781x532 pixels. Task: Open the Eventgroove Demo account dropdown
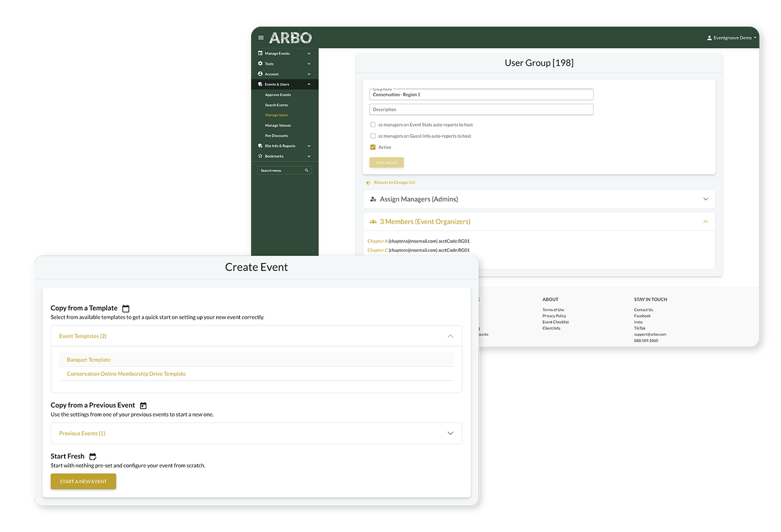(732, 38)
